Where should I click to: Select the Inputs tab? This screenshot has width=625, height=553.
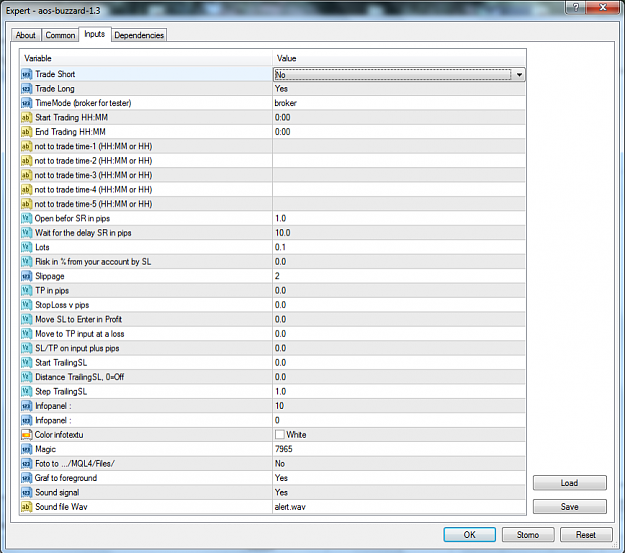[94, 34]
